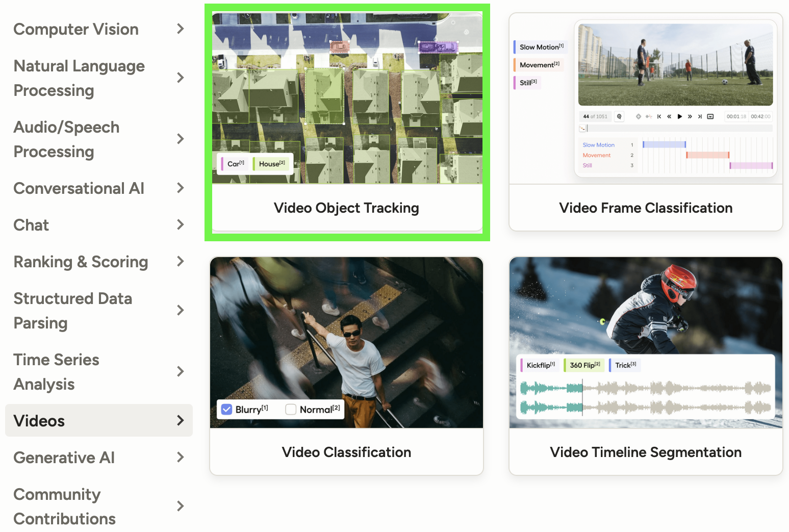Expand the Community Contributions category

coord(64,506)
